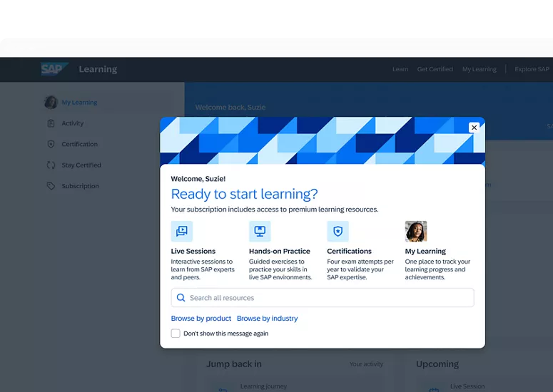Click the Activity clipboard icon
This screenshot has height=392, width=553.
tap(51, 123)
